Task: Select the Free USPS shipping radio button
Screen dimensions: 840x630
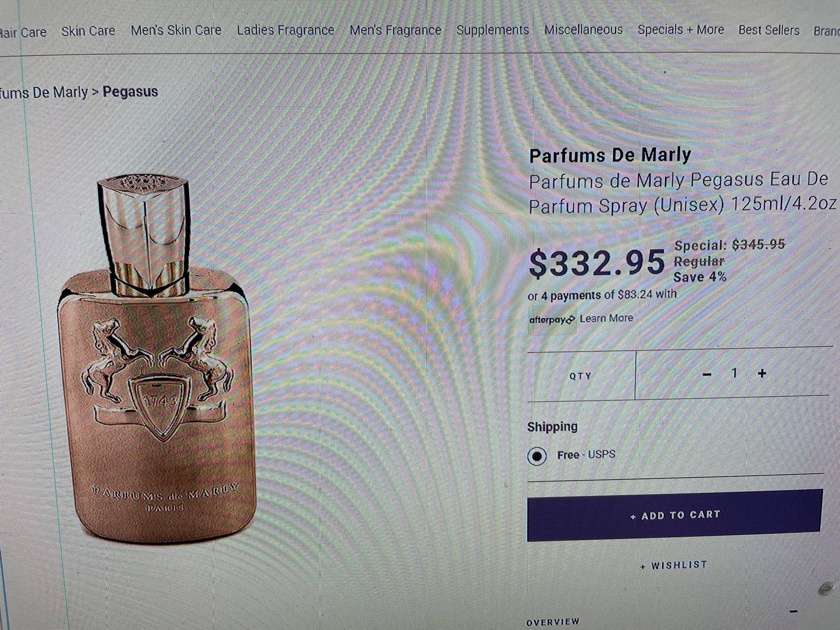Action: point(537,456)
